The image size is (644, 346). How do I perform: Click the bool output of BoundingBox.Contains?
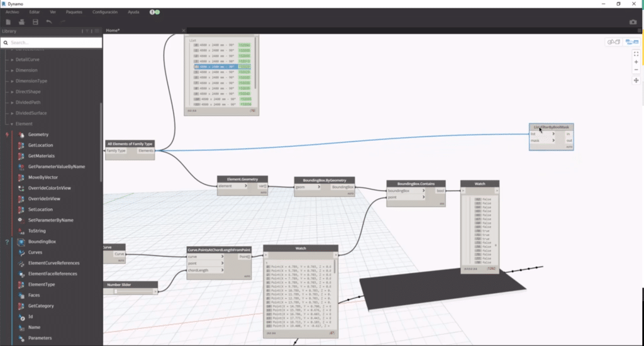440,191
